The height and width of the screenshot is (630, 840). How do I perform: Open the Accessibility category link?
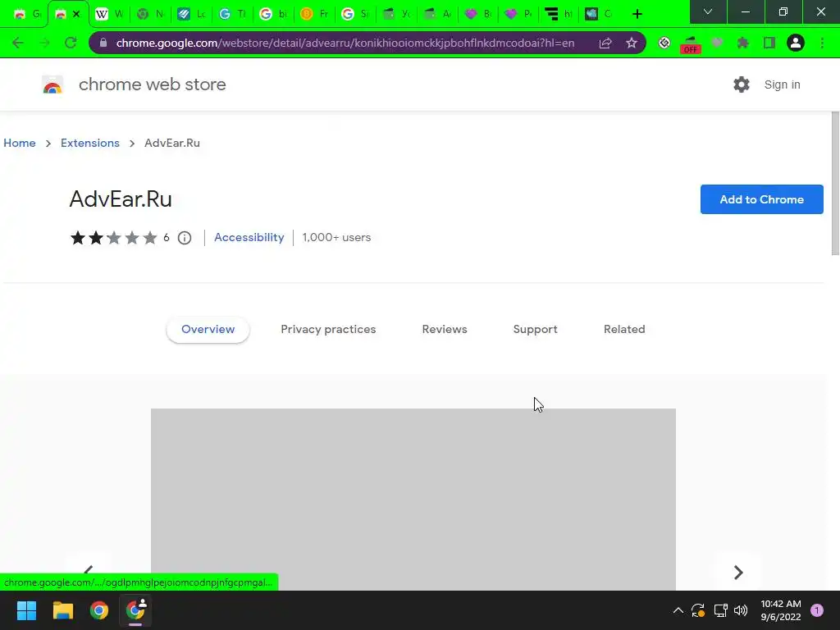[x=249, y=237]
